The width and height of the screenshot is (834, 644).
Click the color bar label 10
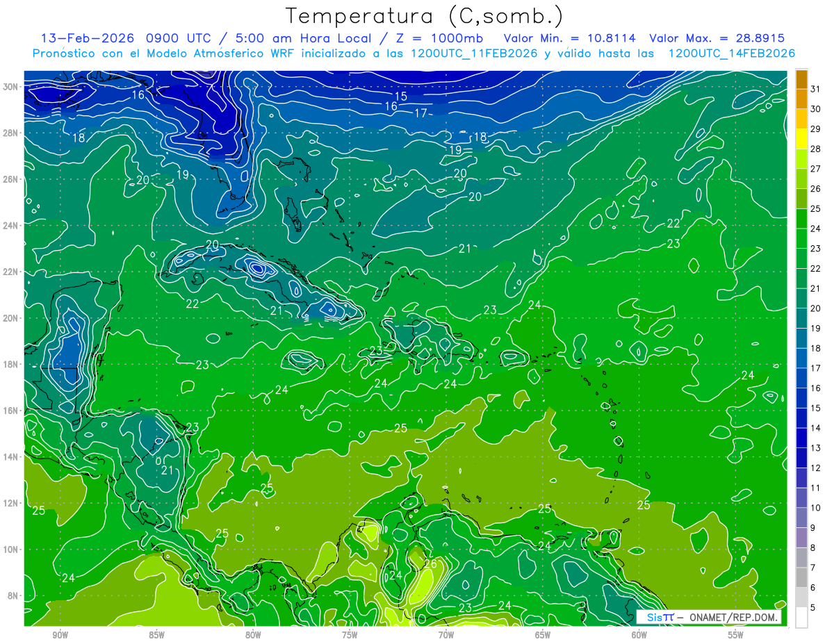[816, 508]
